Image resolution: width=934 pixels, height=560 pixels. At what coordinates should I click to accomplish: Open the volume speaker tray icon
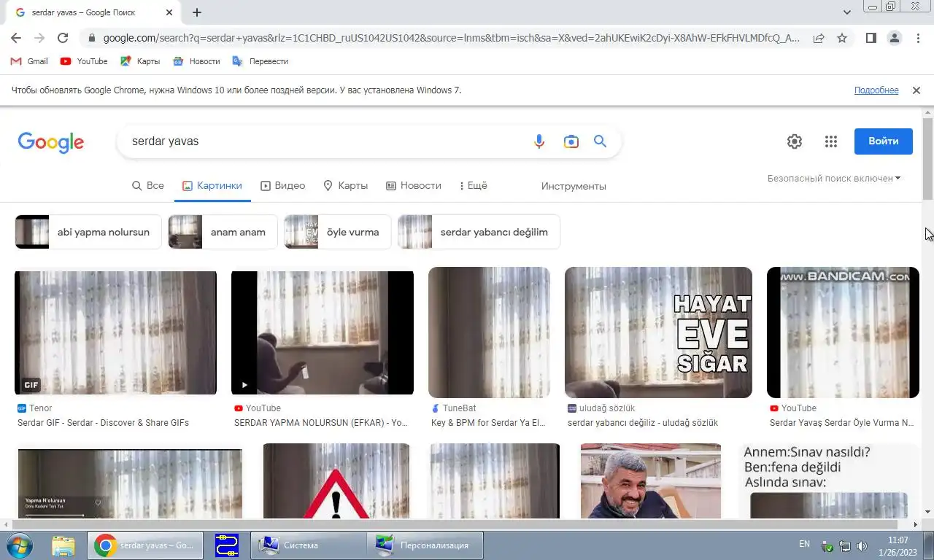point(862,545)
